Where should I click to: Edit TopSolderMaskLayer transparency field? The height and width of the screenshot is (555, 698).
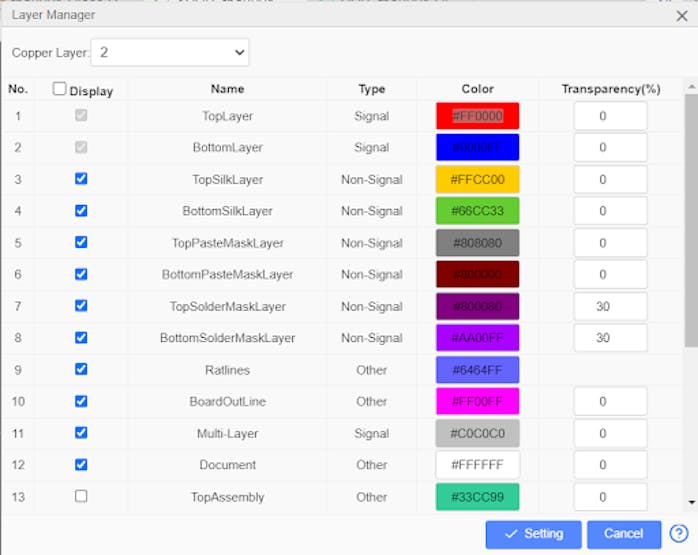pyautogui.click(x=610, y=307)
